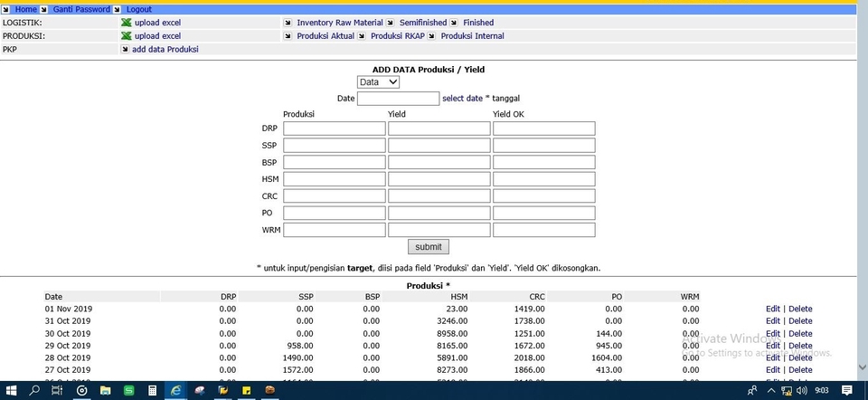
Task: Open Semifinished inventory page
Action: click(423, 23)
